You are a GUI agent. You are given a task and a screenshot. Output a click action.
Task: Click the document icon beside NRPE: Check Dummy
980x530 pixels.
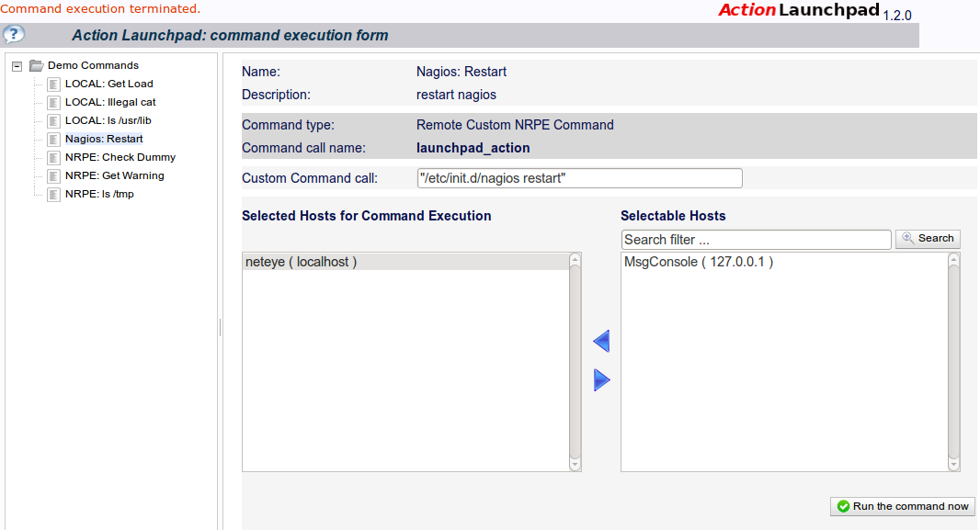click(53, 157)
